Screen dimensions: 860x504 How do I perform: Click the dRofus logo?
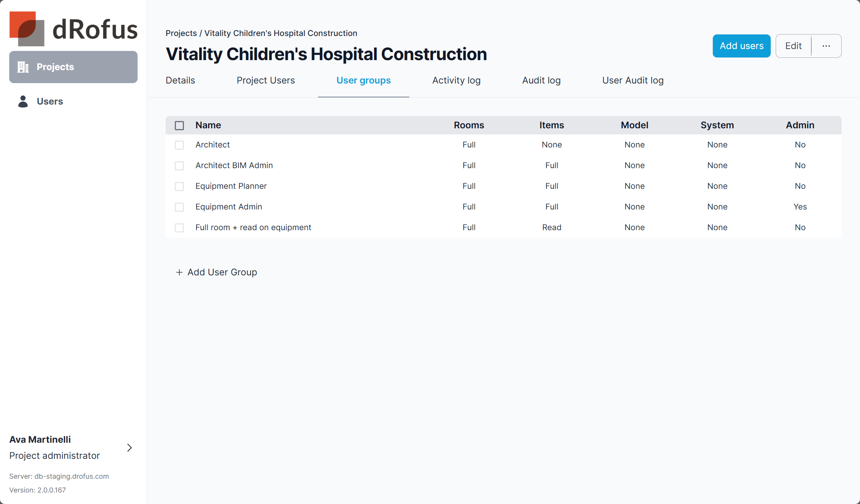coord(73,29)
